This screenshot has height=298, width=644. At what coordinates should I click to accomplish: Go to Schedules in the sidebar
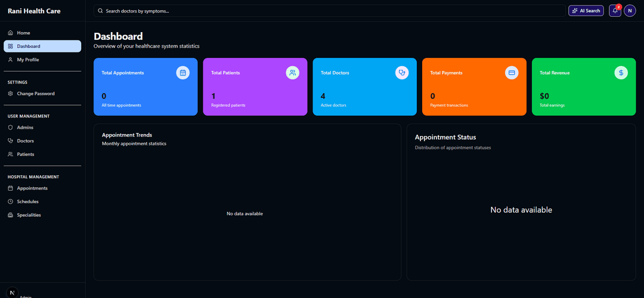(27, 201)
